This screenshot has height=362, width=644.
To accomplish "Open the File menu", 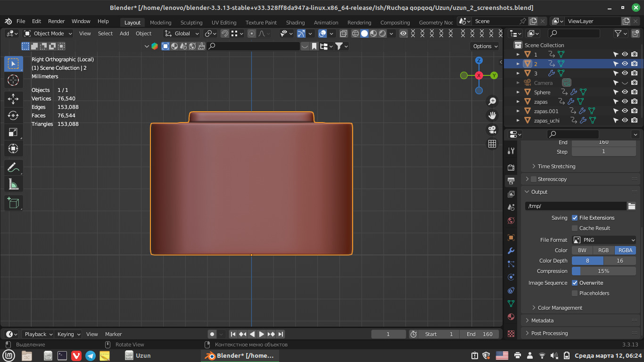I will [x=21, y=21].
